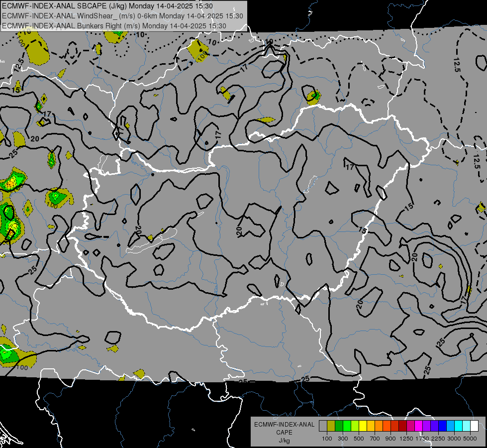Click the 2250 label under the legend
This screenshot has width=487, height=448.
tap(438, 439)
